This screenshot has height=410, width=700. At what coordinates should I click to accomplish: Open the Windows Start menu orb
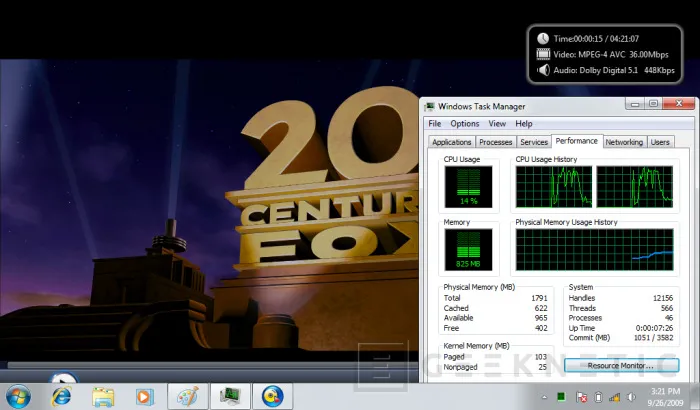point(18,396)
